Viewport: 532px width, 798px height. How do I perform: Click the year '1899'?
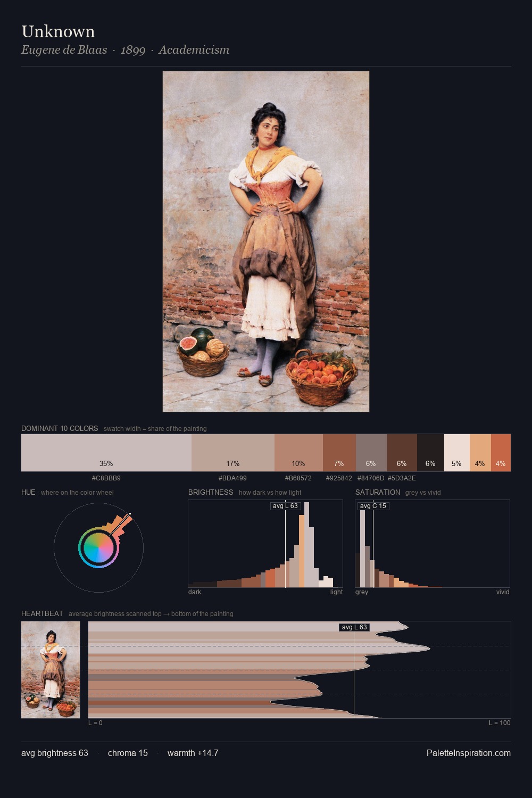coord(133,50)
